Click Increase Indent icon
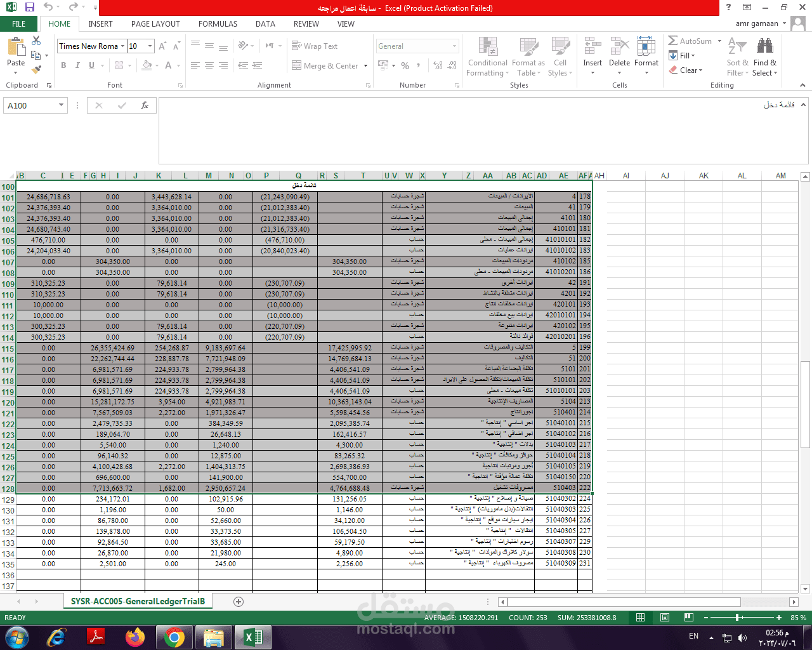Screen dimensions: 812x650 pyautogui.click(x=257, y=65)
